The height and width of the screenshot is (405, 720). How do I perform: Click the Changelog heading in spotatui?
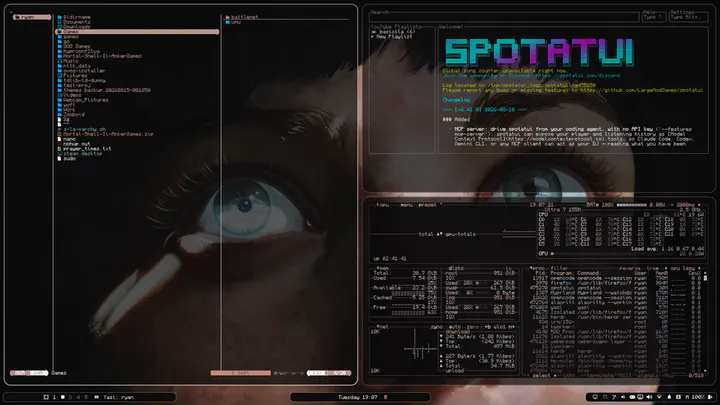pos(456,100)
